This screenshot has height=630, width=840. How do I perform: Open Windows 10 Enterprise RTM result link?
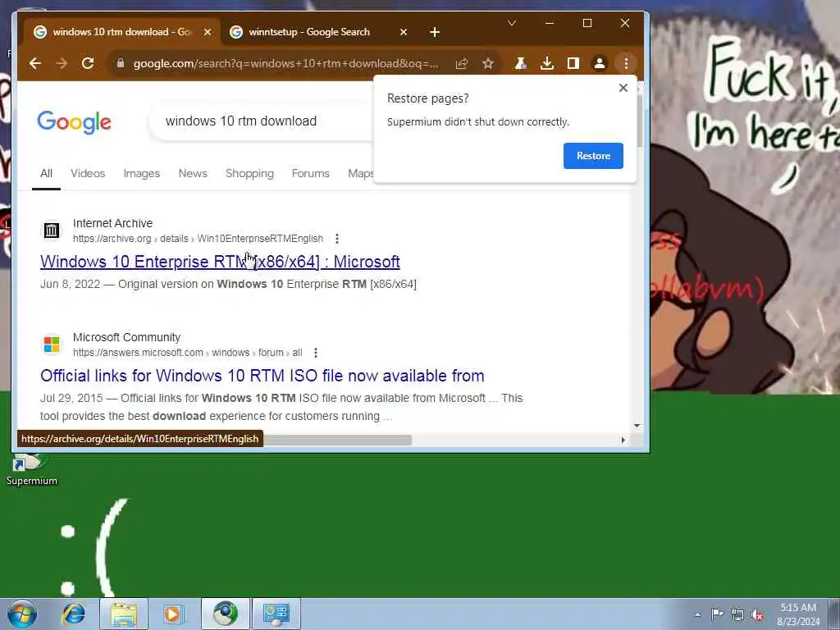[220, 262]
